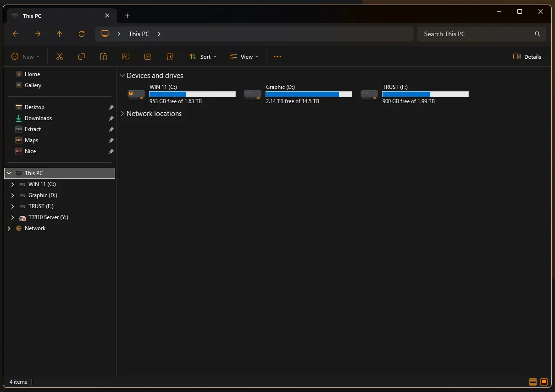Open the View dropdown menu
This screenshot has width=555, height=392.
pyautogui.click(x=244, y=57)
